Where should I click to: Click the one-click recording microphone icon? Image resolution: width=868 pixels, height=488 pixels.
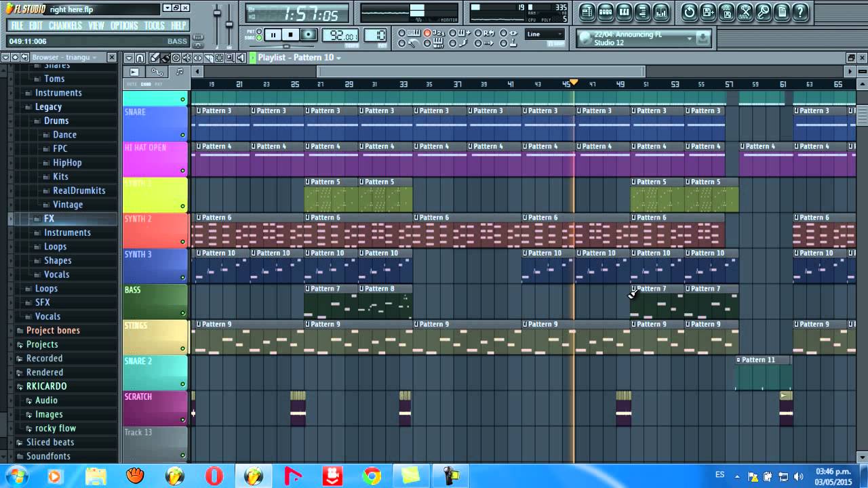[x=764, y=12]
